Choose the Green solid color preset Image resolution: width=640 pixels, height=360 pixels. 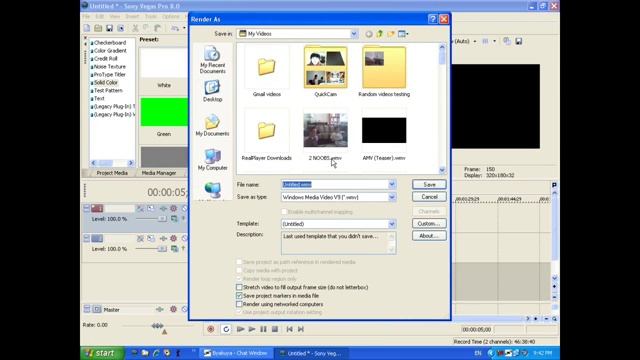164,112
